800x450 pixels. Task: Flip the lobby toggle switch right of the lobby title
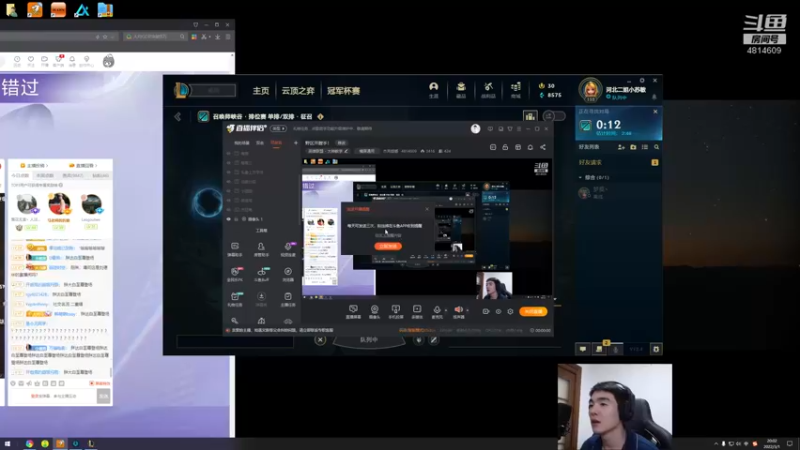554,116
